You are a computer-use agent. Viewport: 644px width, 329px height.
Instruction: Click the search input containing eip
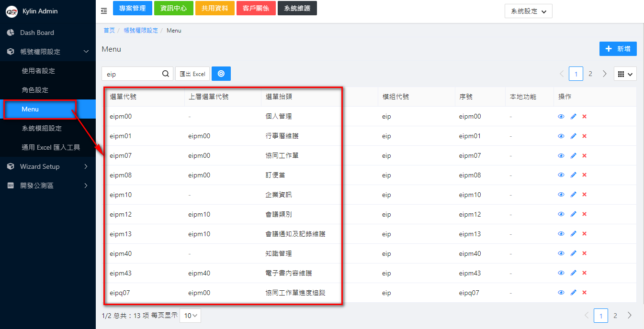130,74
